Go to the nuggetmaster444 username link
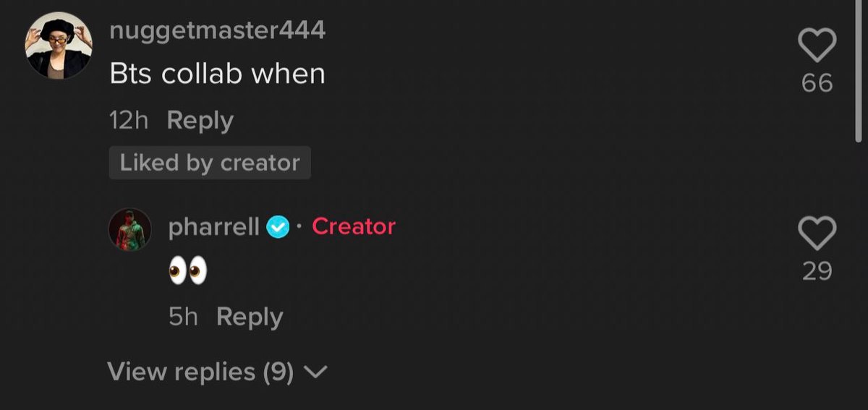The height and width of the screenshot is (410, 868). [x=217, y=30]
